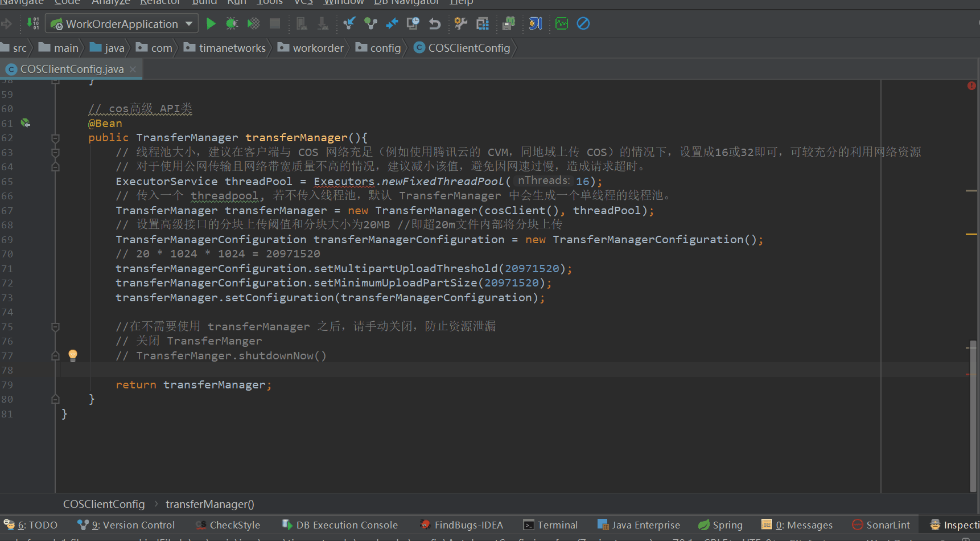Click the grey stop process icon

[x=275, y=24]
